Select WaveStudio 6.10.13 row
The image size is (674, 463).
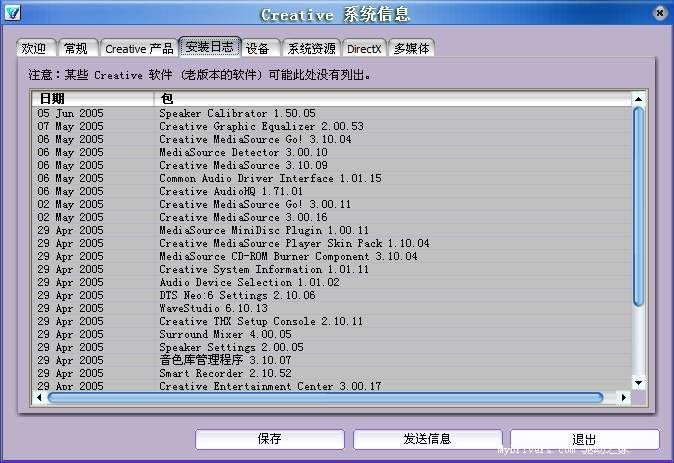pos(332,308)
